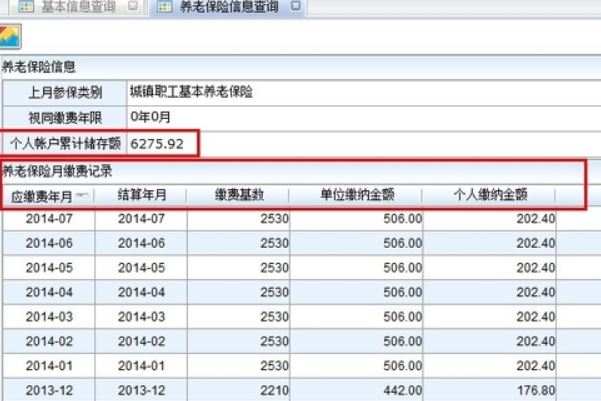Select the 2014-04 应缴费年月 cell
Image resolution: width=601 pixels, height=401 pixels.
[x=49, y=293]
